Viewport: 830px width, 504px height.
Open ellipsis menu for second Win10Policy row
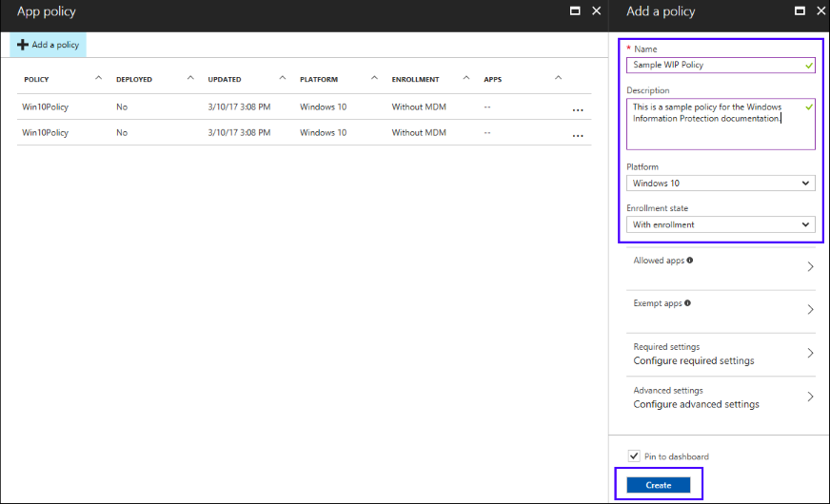[x=577, y=136]
